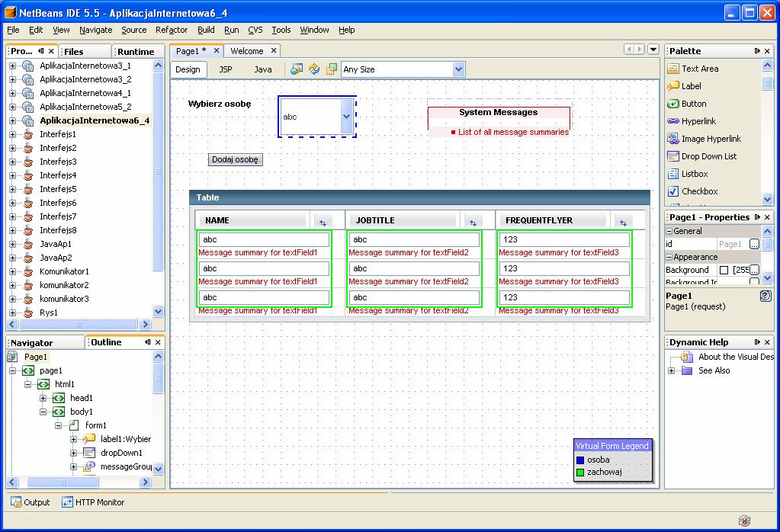This screenshot has width=780, height=532.
Task: Close the Palette panel
Action: click(767, 51)
